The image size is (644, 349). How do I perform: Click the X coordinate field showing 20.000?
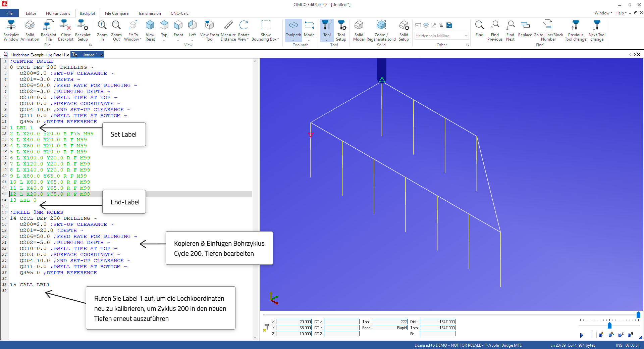(294, 321)
